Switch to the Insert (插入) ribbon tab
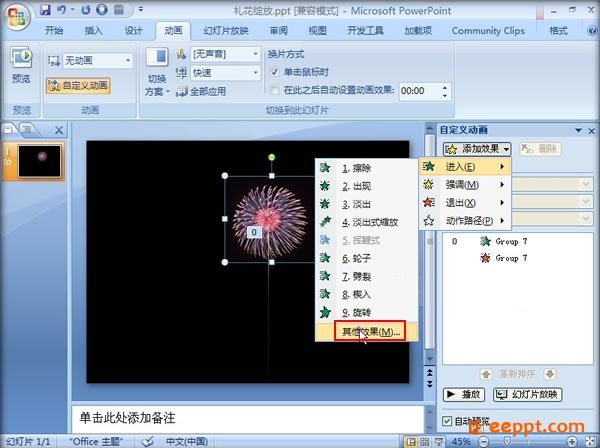 (x=94, y=31)
